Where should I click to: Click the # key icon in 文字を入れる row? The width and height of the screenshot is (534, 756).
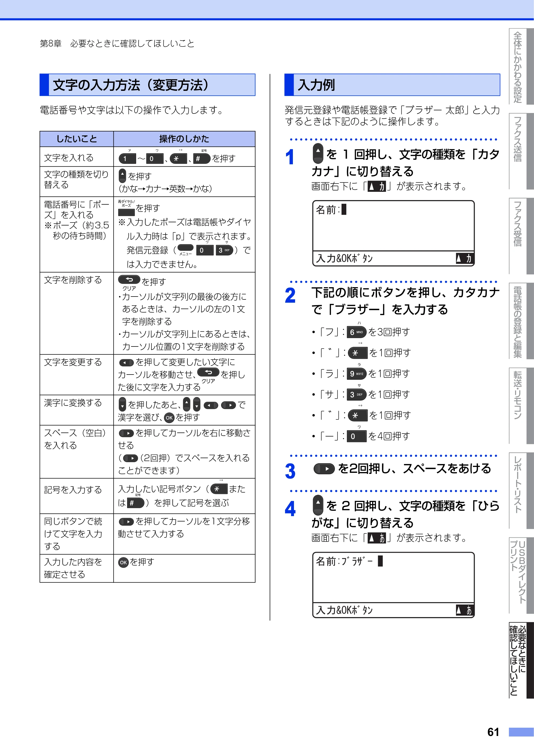(201, 159)
